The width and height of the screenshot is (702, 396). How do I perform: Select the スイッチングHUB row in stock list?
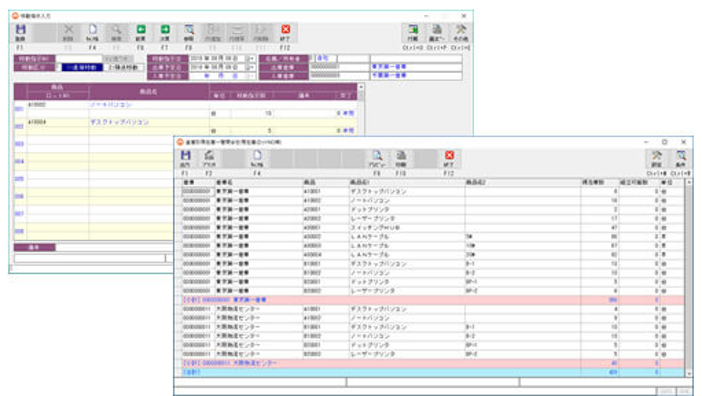[432, 227]
